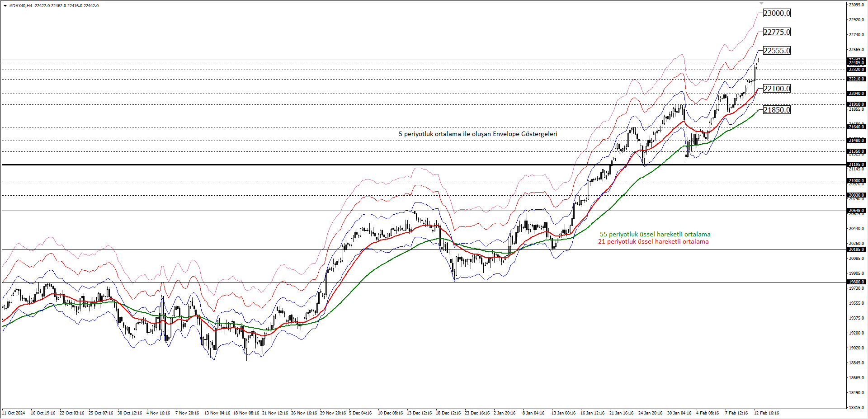Click the 21000.0 level tag on the price axis
The height and width of the screenshot is (419, 868).
pos(856,181)
